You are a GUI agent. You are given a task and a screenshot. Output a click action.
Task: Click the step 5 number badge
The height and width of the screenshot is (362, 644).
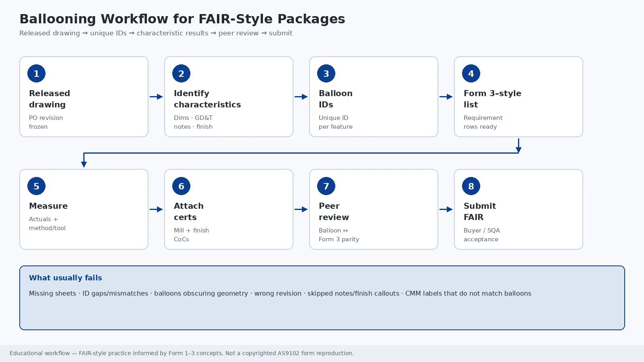pos(36,186)
